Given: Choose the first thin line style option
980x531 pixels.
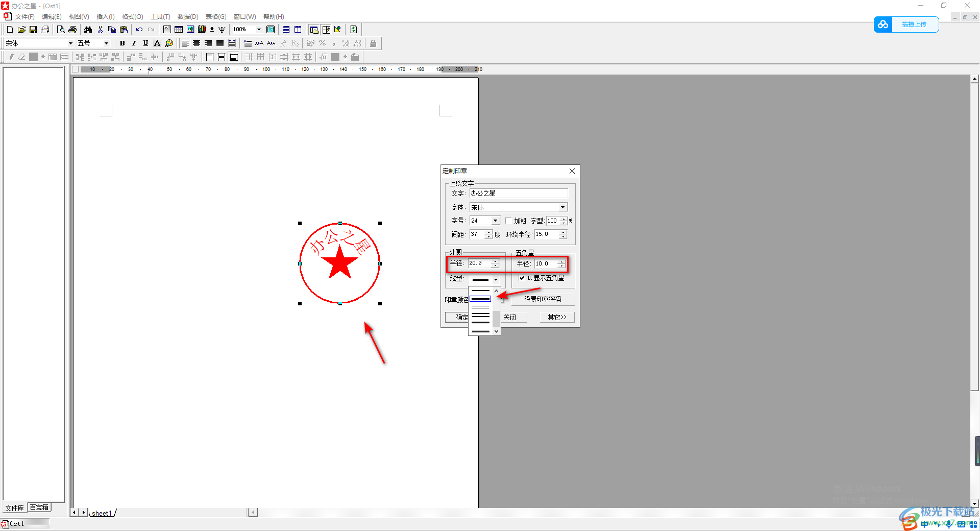Looking at the screenshot, I should click(480, 291).
